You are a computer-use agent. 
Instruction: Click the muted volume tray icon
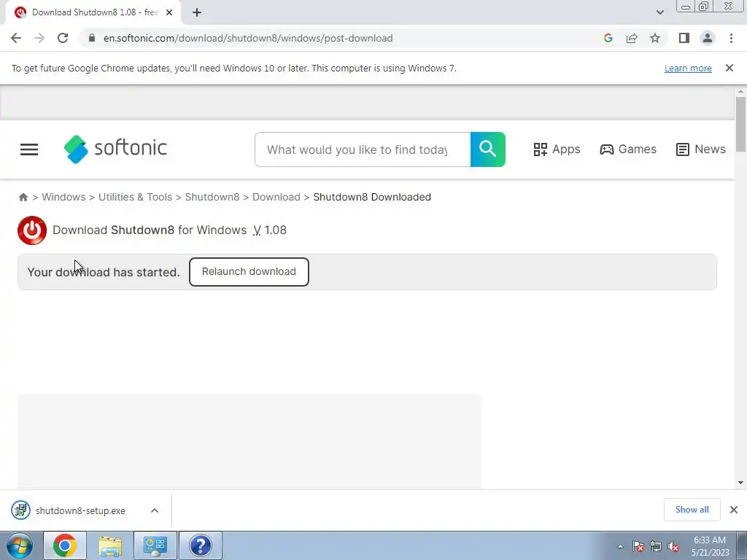point(673,547)
